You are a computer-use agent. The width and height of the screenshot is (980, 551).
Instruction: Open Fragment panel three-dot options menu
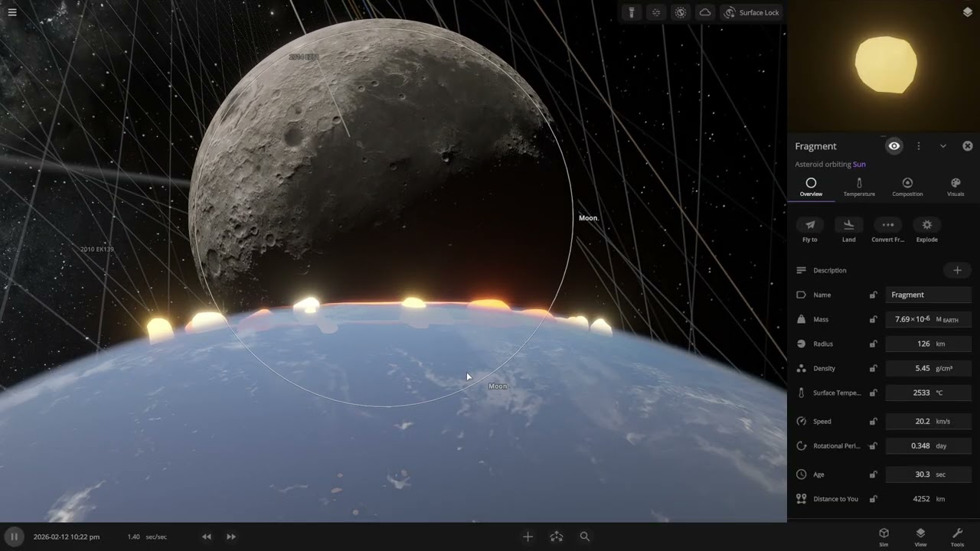[919, 146]
